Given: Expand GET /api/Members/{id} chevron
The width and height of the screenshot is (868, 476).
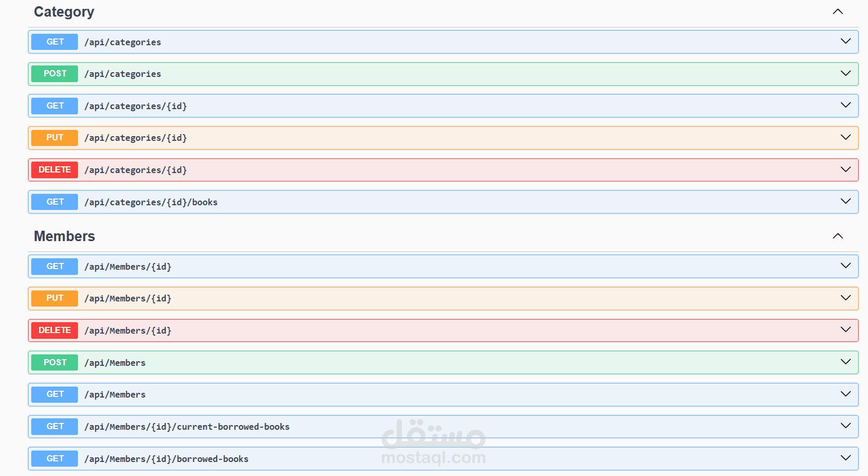Looking at the screenshot, I should tap(846, 266).
